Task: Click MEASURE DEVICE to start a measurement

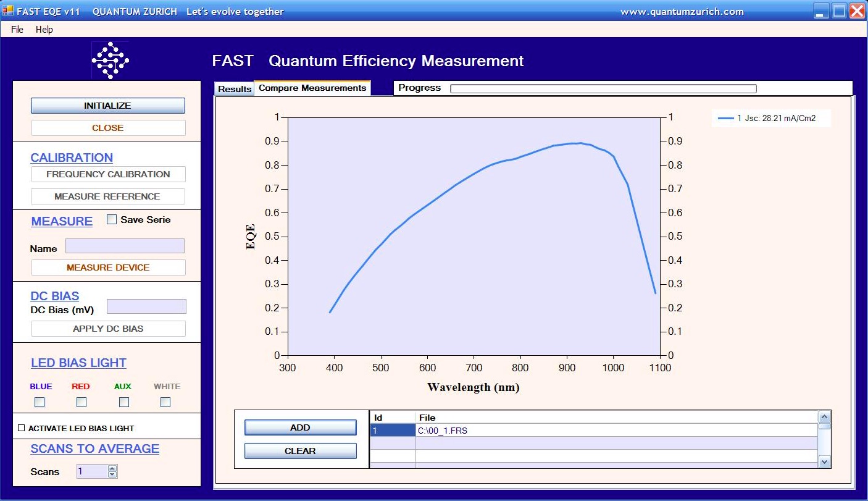Action: [108, 267]
